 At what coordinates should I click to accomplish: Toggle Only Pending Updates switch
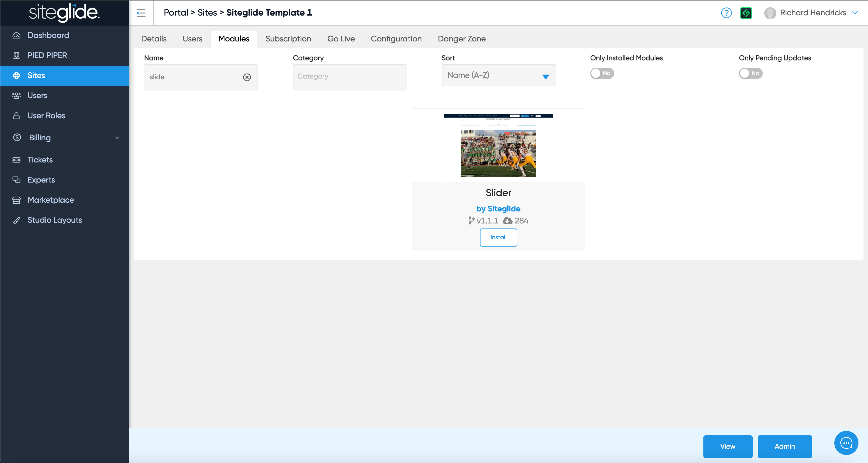[750, 73]
